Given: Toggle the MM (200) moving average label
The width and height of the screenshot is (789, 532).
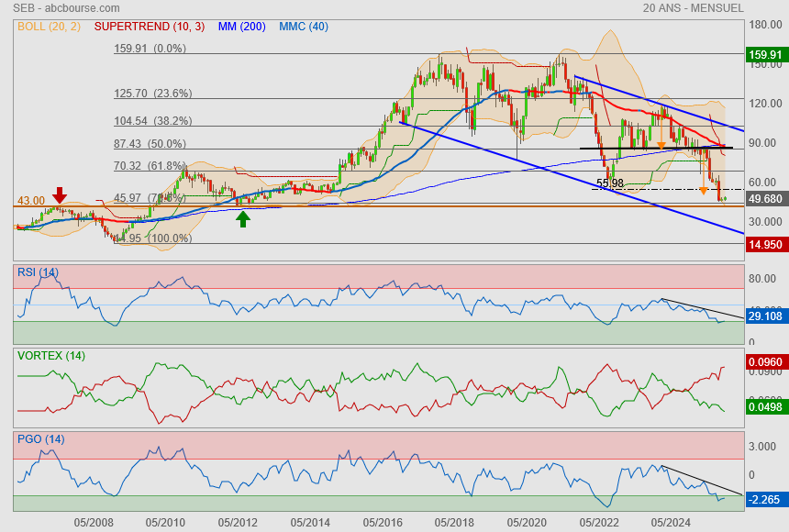Looking at the screenshot, I should coord(241,27).
